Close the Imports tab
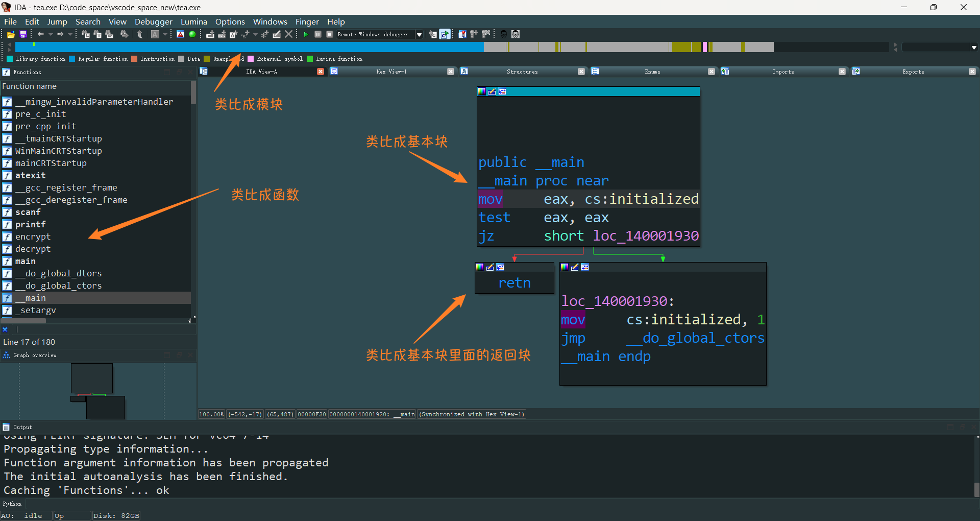This screenshot has height=521, width=980. (x=842, y=72)
